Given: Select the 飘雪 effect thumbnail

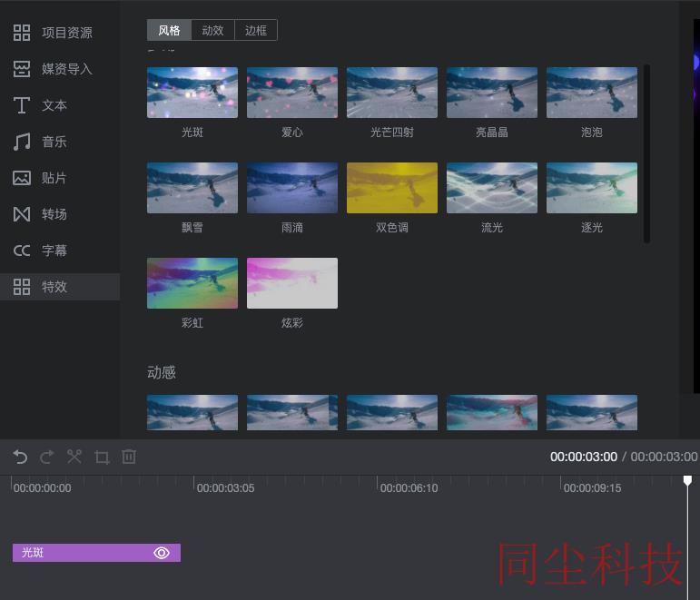Looking at the screenshot, I should tap(192, 188).
